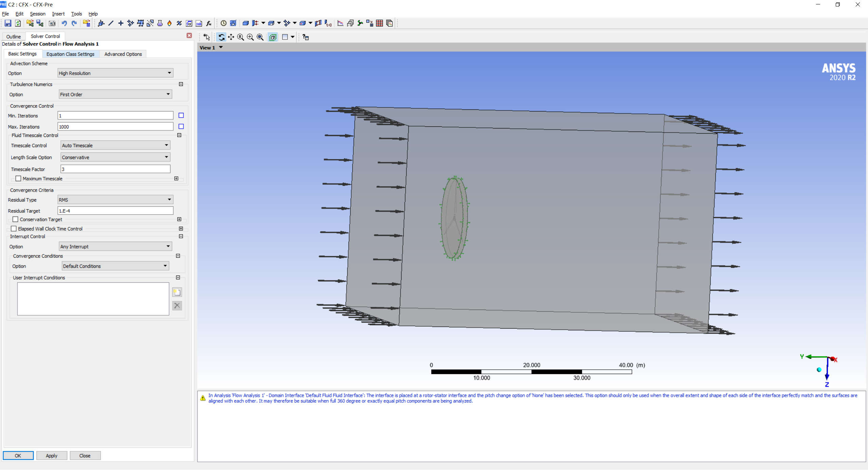Select the Pan view tool
868x470 pixels.
(x=231, y=37)
